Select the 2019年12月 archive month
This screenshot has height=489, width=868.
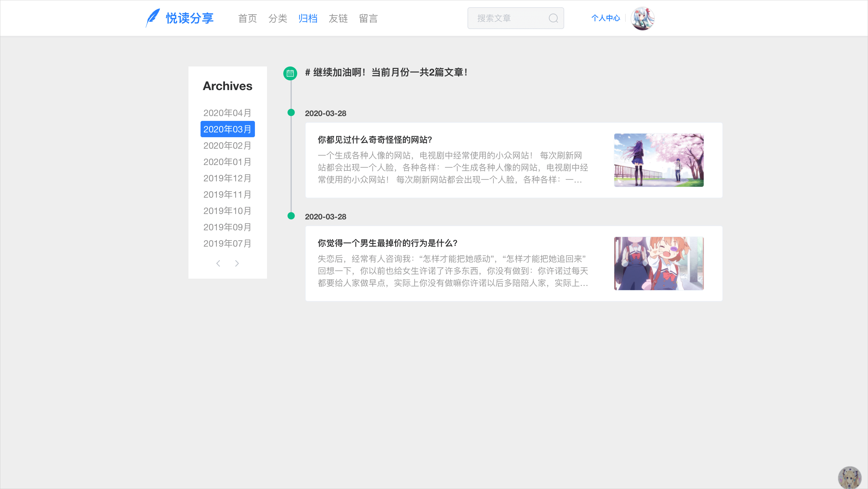point(227,178)
